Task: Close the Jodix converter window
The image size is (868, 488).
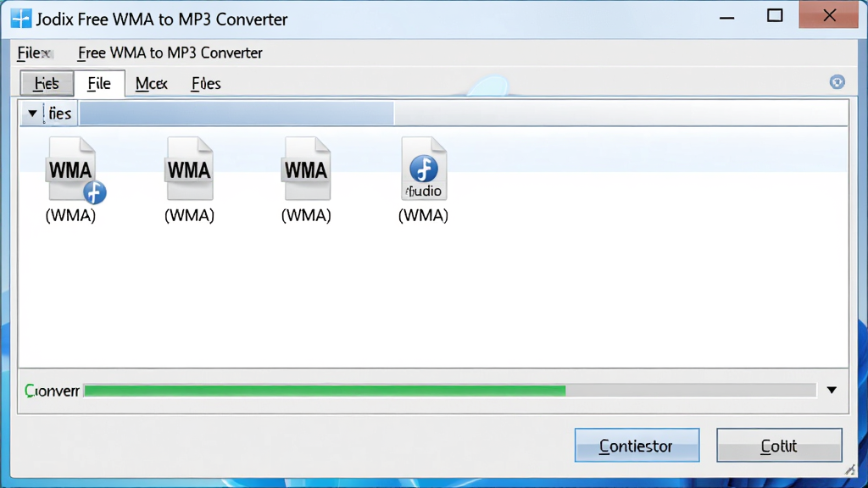Action: pos(829,15)
